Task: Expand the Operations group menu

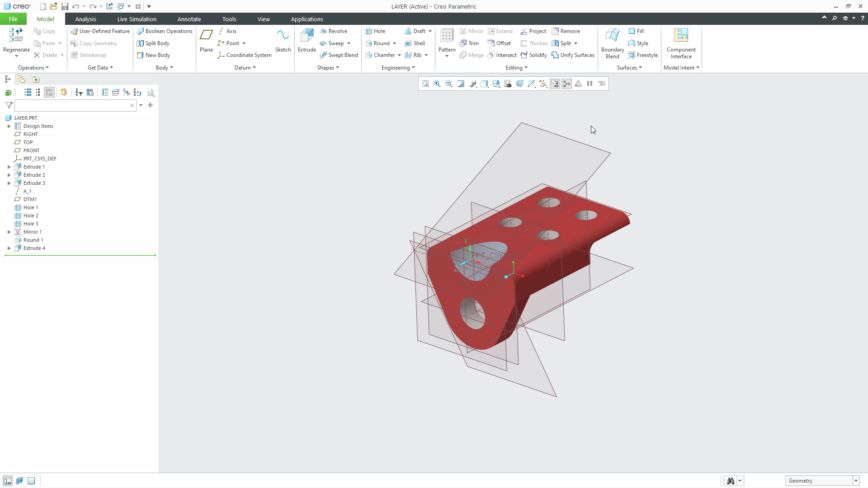Action: coord(33,68)
